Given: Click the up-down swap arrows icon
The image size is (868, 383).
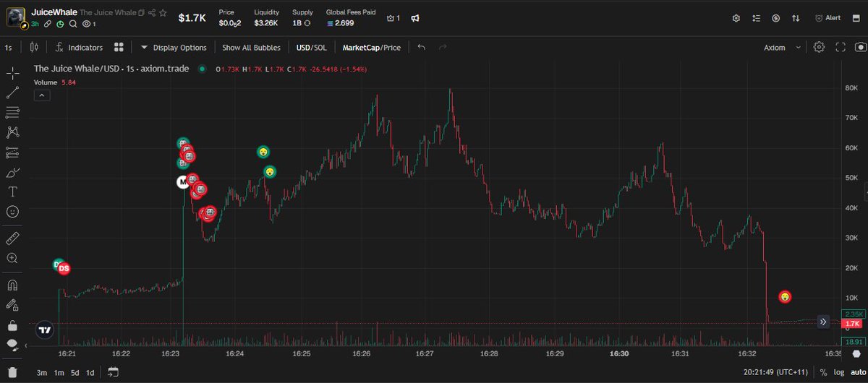Looking at the screenshot, I should click(x=796, y=18).
